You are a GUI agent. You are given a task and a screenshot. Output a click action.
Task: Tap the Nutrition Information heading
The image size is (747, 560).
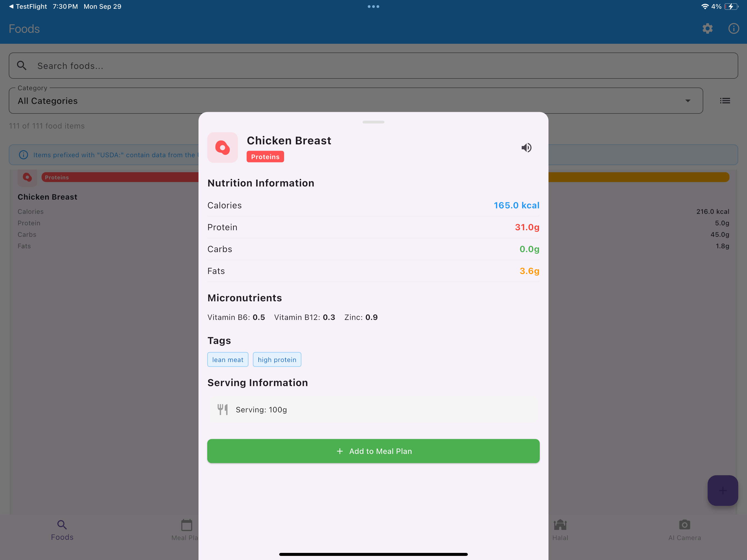(x=261, y=183)
